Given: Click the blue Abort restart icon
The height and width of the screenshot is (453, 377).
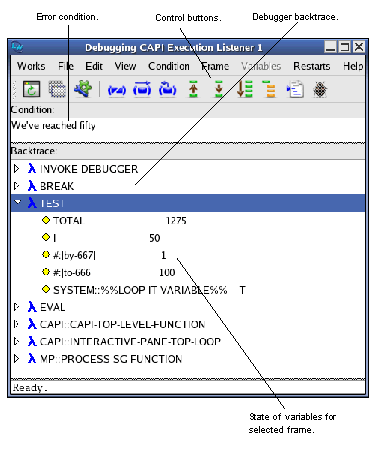Looking at the screenshot, I should (x=117, y=90).
